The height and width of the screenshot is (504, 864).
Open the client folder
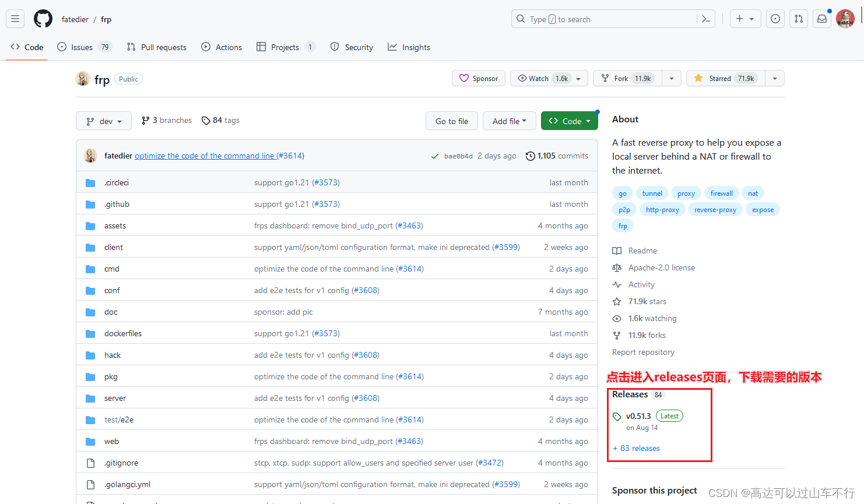(x=114, y=247)
